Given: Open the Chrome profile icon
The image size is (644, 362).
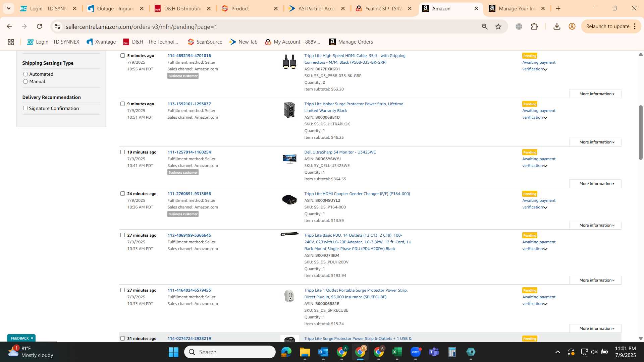Looking at the screenshot, I should click(x=572, y=26).
